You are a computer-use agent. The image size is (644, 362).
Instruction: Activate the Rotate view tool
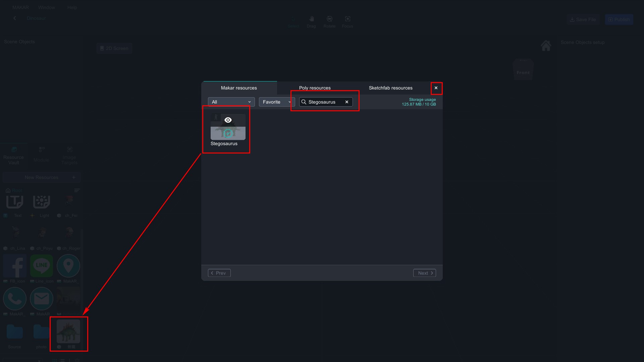click(329, 19)
